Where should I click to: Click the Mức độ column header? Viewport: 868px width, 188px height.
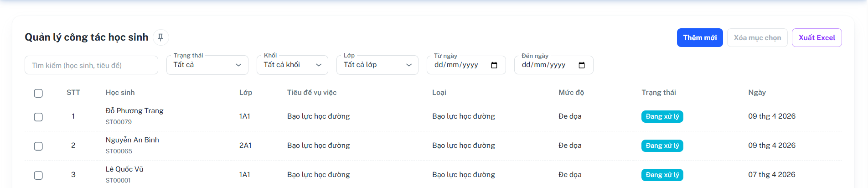coord(571,93)
